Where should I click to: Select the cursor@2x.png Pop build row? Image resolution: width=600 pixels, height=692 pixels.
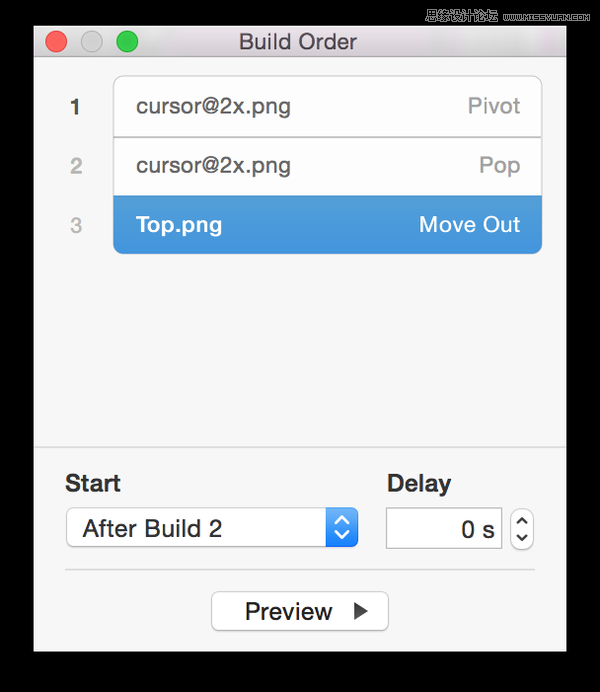tap(327, 166)
